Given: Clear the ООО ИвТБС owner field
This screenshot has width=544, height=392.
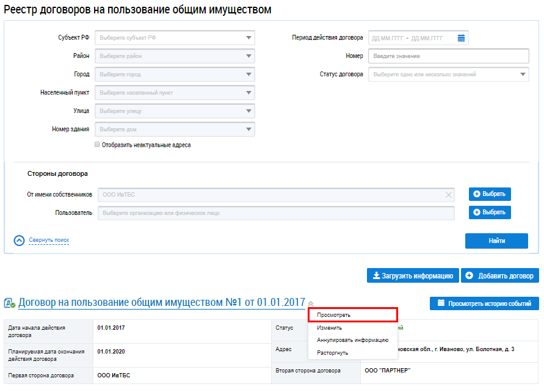Looking at the screenshot, I should (448, 195).
